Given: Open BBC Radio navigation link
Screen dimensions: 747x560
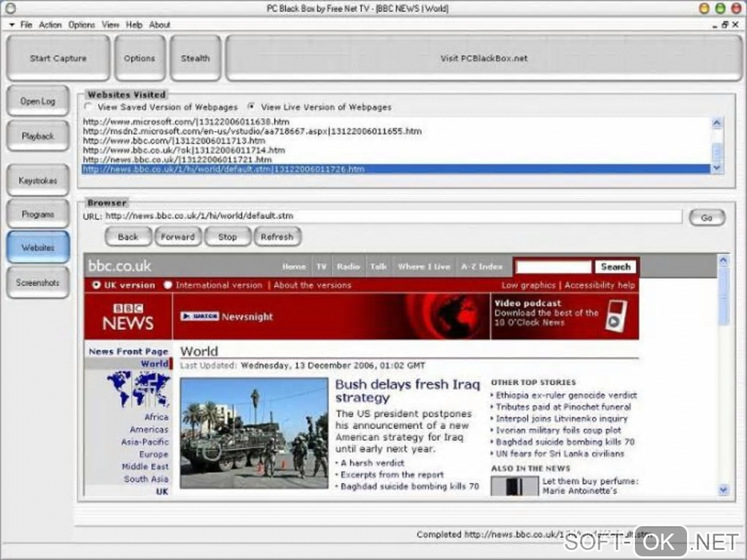Looking at the screenshot, I should tap(349, 266).
